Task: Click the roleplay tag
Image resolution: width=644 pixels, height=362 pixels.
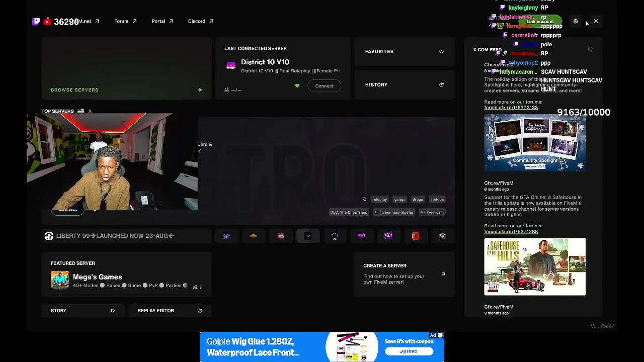Action: point(379,199)
